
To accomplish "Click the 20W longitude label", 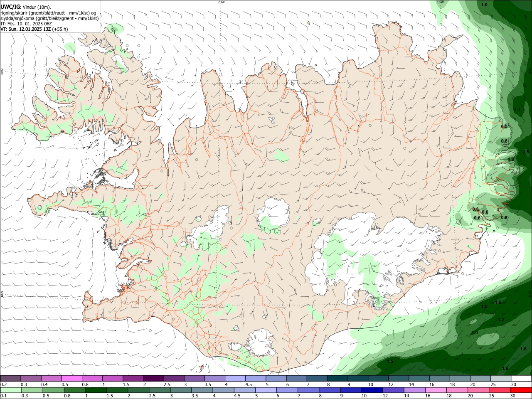I will click(x=221, y=2).
